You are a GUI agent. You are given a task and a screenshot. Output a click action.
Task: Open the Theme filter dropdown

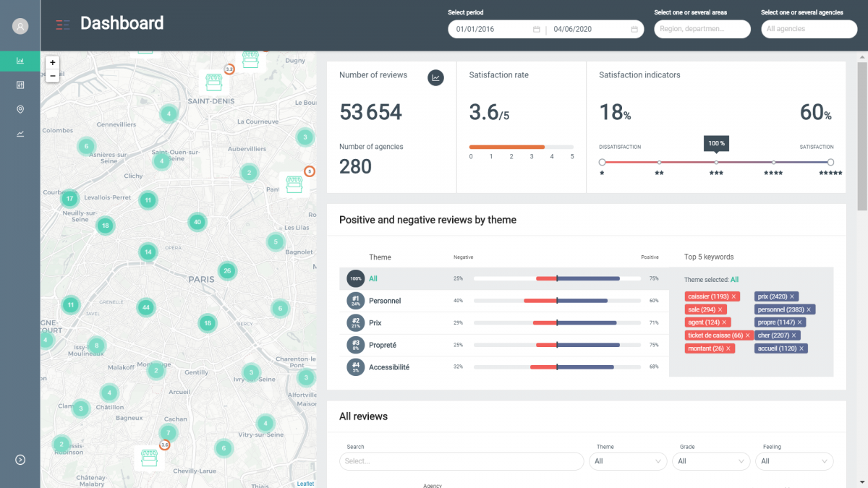[629, 461]
